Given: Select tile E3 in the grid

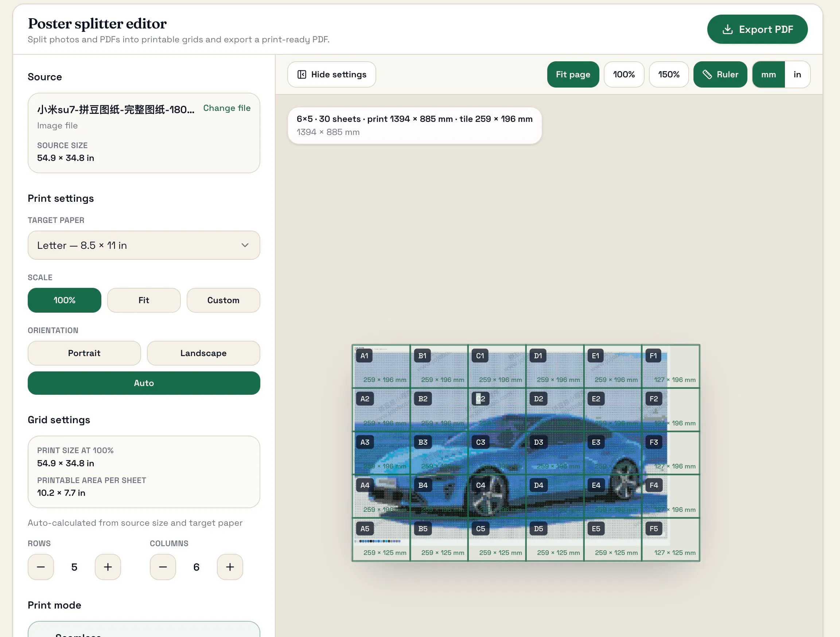Looking at the screenshot, I should [x=613, y=453].
